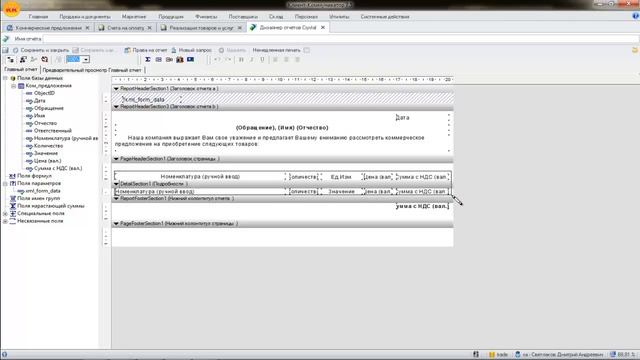The image size is (640, 360).
Task: Open the Продажи и документы ribbon tab
Action: pos(85,17)
